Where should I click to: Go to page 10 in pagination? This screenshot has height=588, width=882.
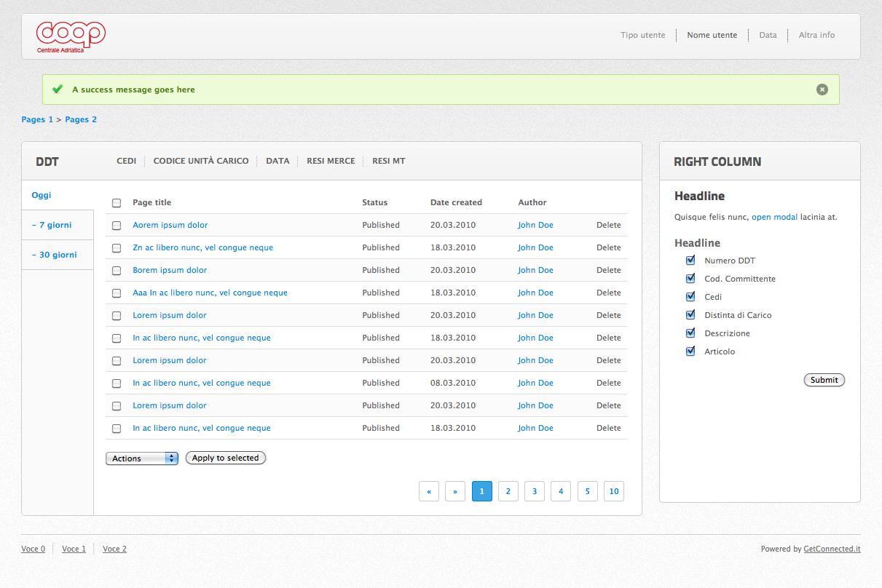click(x=614, y=491)
